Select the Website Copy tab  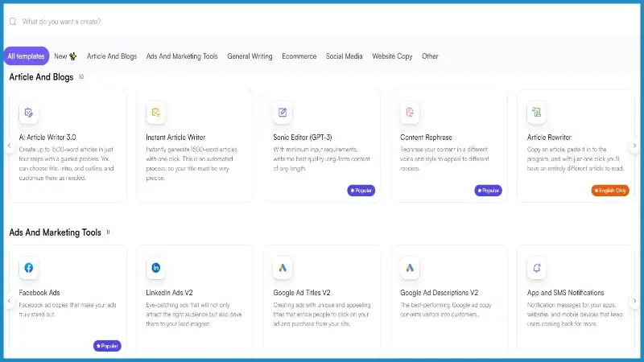(392, 56)
